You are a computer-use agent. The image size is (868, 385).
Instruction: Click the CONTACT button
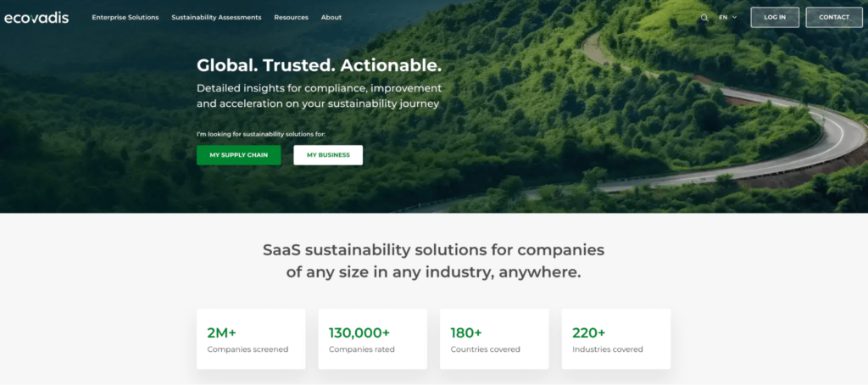[x=834, y=17]
